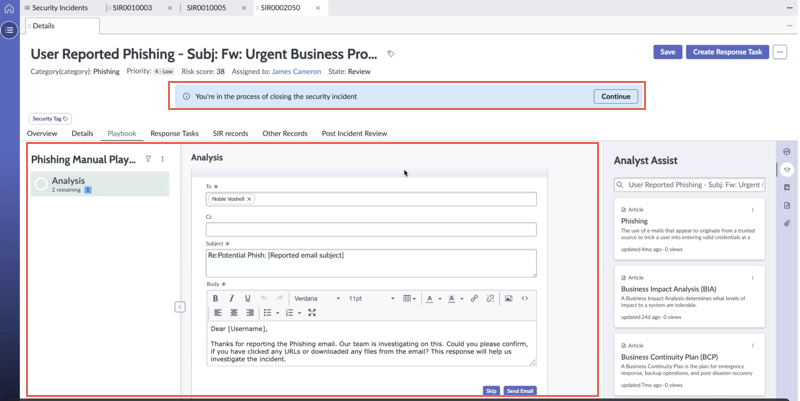Open the more actions menu next to Create Response Task
Image resolution: width=800 pixels, height=401 pixels.
pyautogui.click(x=780, y=52)
